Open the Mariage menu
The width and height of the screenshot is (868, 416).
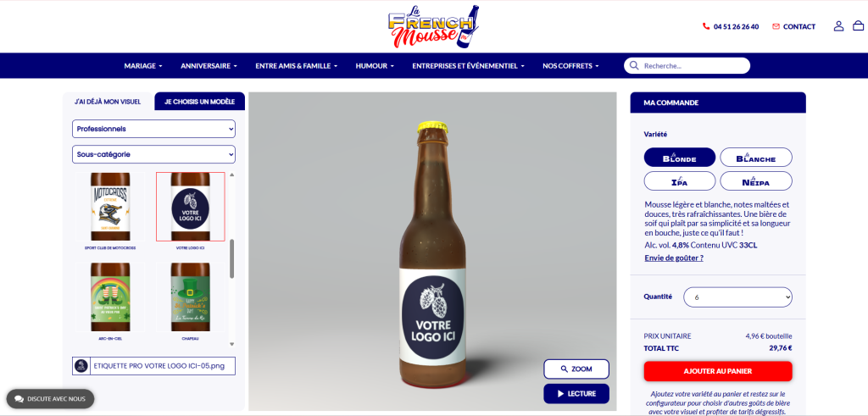(x=143, y=66)
